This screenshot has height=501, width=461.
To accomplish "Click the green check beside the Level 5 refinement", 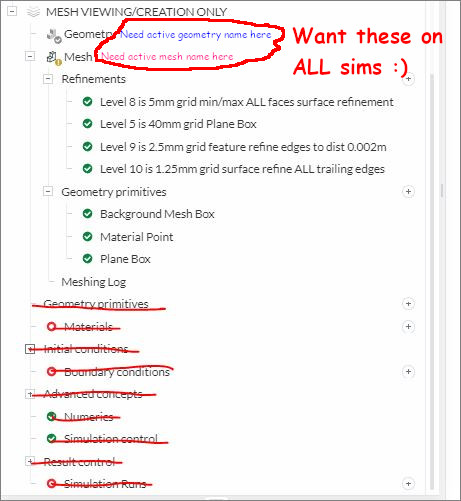I will (87, 124).
